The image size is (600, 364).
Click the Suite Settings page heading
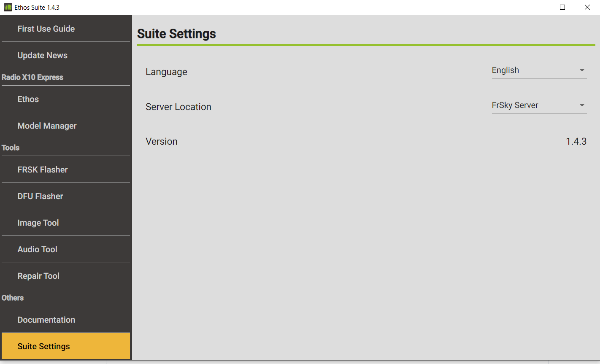point(176,34)
